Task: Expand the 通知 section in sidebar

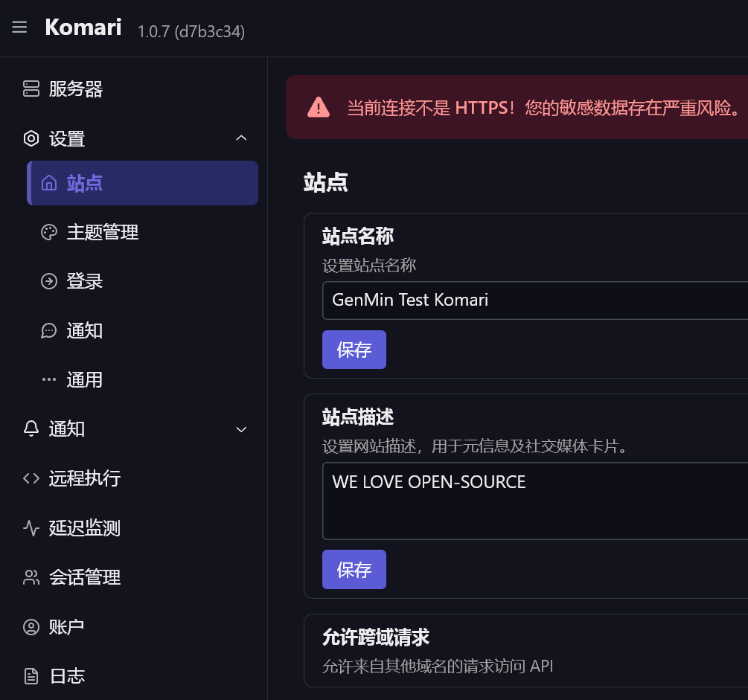Action: point(240,429)
